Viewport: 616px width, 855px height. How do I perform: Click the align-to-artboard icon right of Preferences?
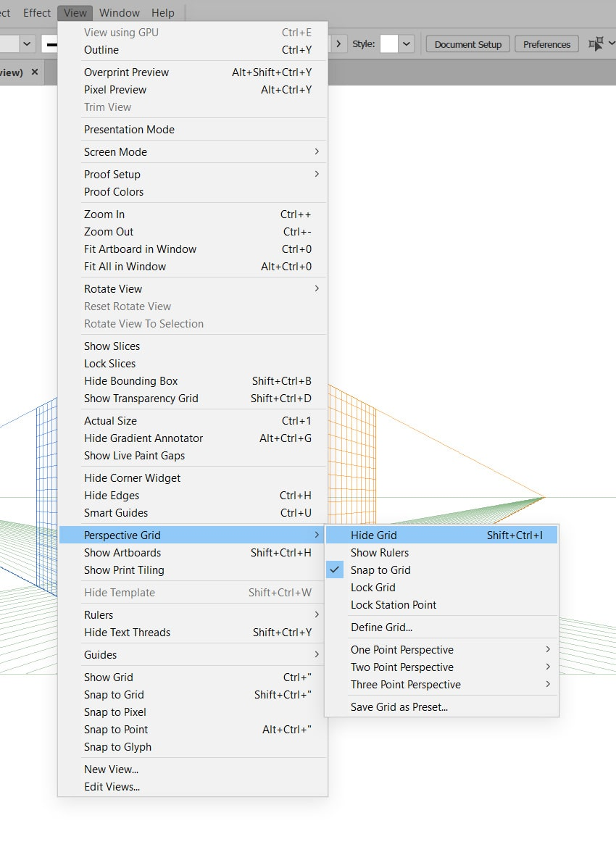click(x=596, y=43)
